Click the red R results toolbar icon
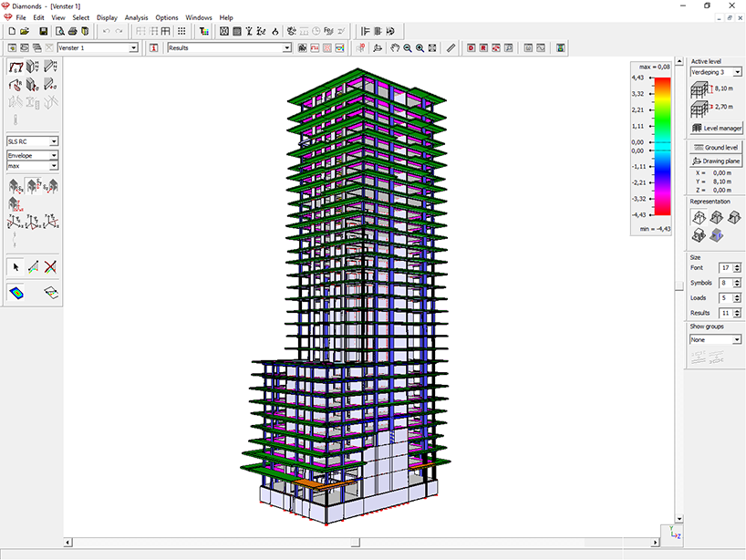 (485, 47)
